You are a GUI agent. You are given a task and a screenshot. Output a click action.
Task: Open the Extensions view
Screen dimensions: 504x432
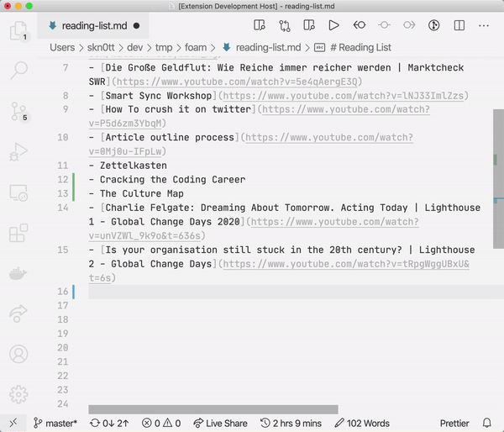18,233
